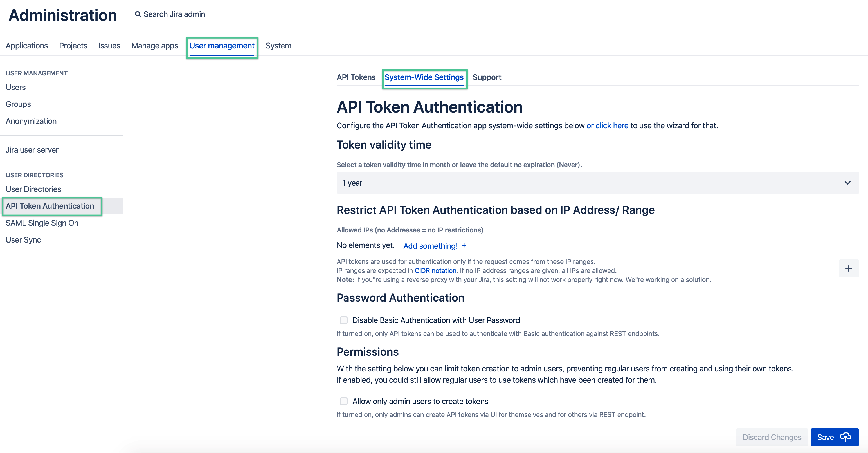Click the 'Token validity time' heading
This screenshot has width=868, height=453.
pyautogui.click(x=384, y=145)
